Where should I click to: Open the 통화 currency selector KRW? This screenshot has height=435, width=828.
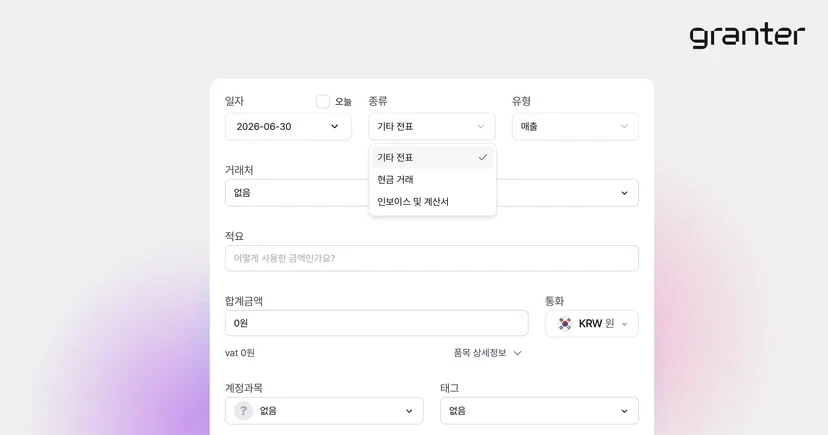(x=591, y=324)
